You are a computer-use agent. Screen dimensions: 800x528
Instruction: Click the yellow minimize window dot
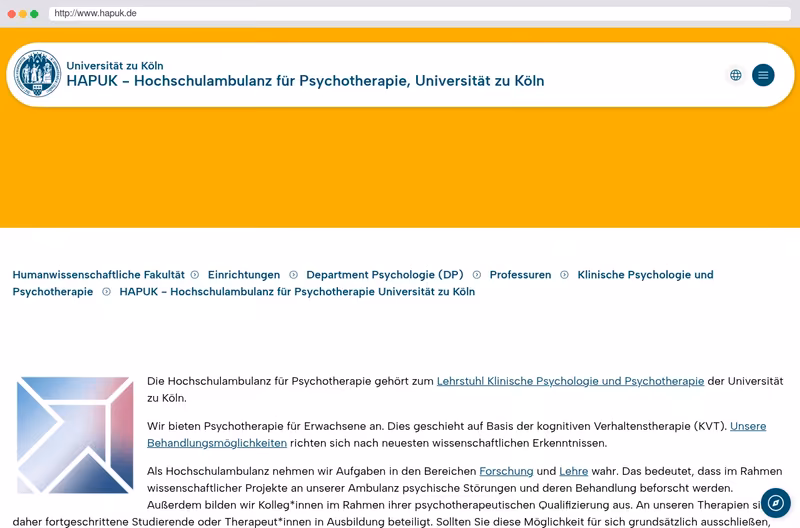(23, 14)
